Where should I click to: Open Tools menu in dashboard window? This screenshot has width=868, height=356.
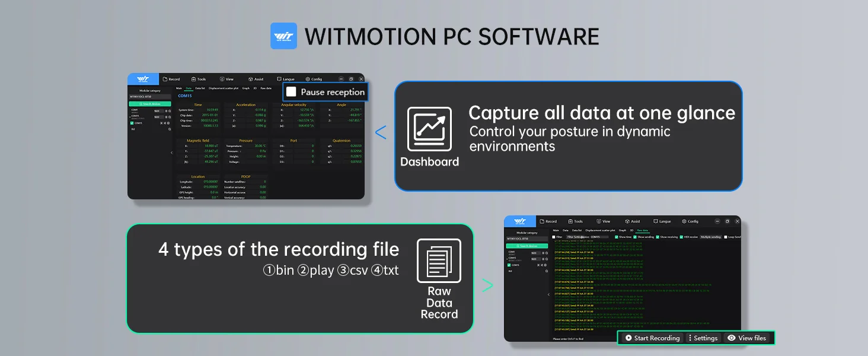click(x=199, y=79)
